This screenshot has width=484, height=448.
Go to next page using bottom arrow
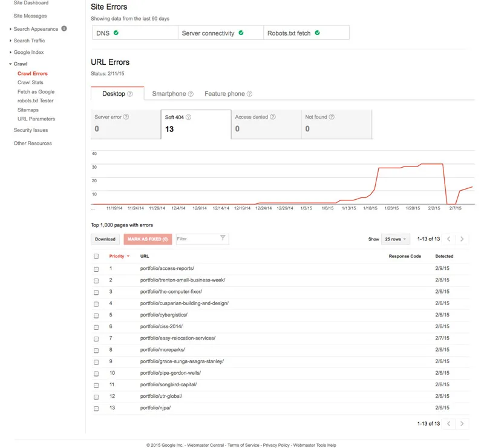pos(462,424)
